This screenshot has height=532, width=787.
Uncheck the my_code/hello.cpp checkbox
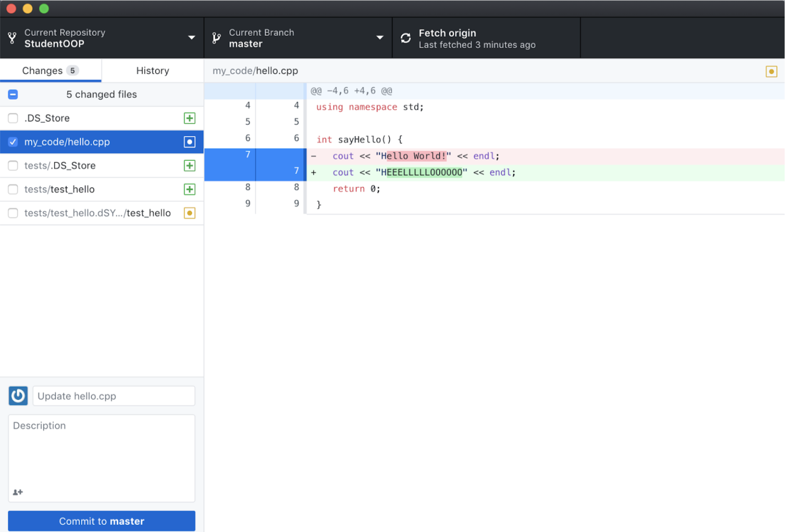pyautogui.click(x=13, y=141)
